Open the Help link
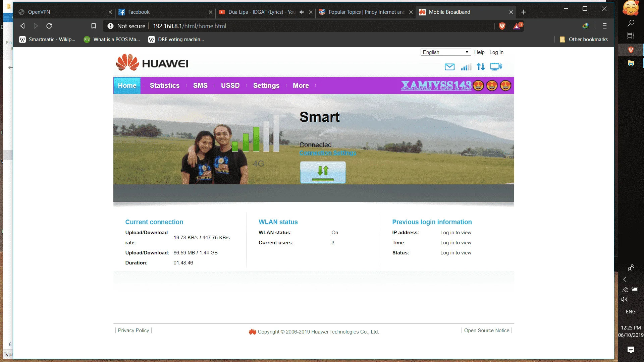644x362 pixels. 479,52
